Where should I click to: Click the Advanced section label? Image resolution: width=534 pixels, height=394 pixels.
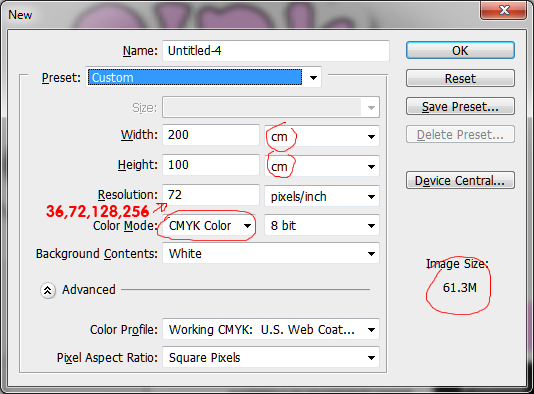click(89, 290)
